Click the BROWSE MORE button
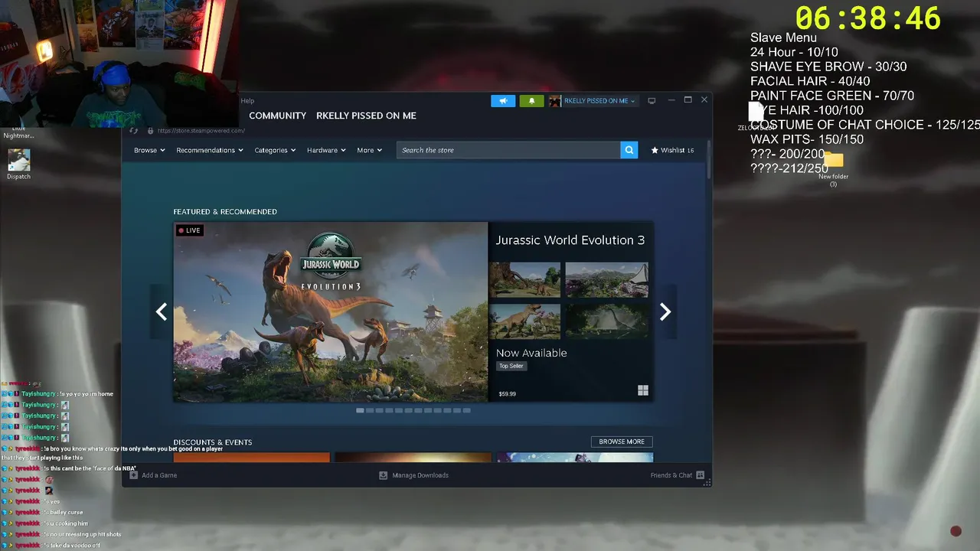Viewport: 980px width, 551px height. pyautogui.click(x=622, y=442)
